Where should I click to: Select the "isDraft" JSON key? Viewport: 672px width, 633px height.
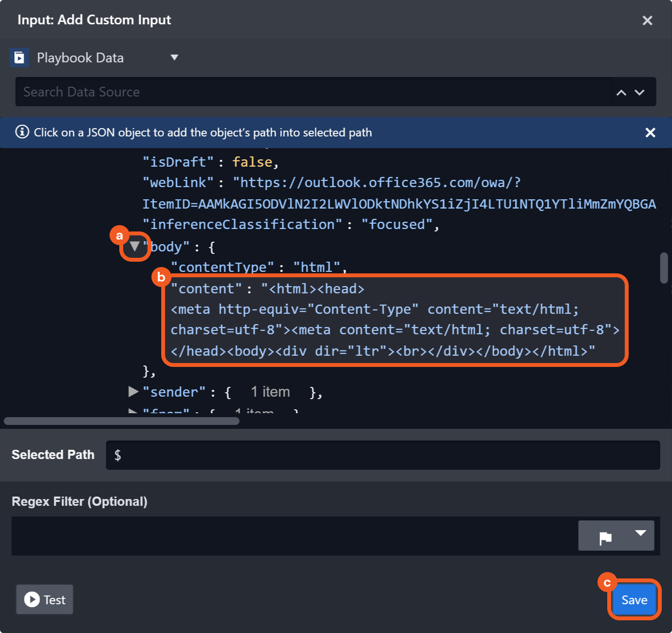(178, 162)
